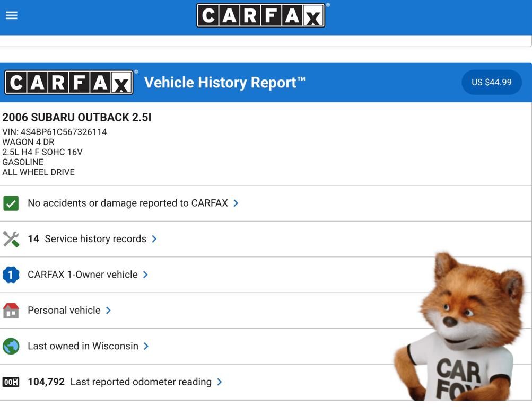The width and height of the screenshot is (532, 407).
Task: Click the 14 service records count
Action: [33, 239]
